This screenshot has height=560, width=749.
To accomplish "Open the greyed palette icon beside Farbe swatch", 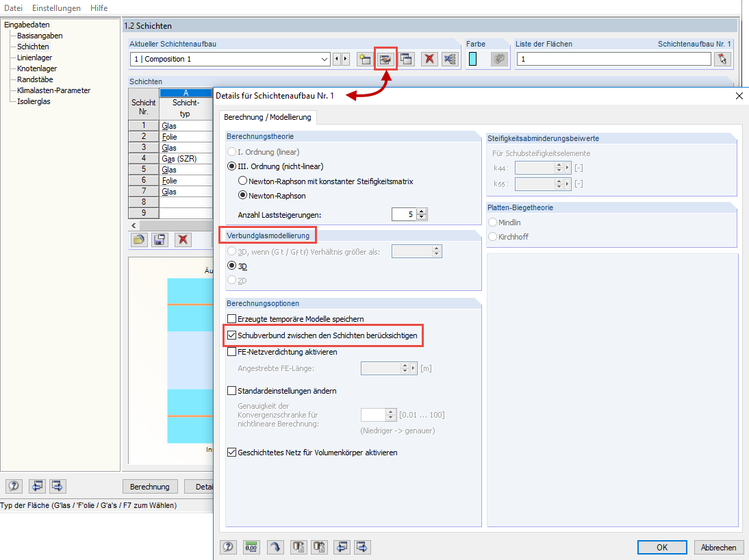I will click(x=499, y=60).
